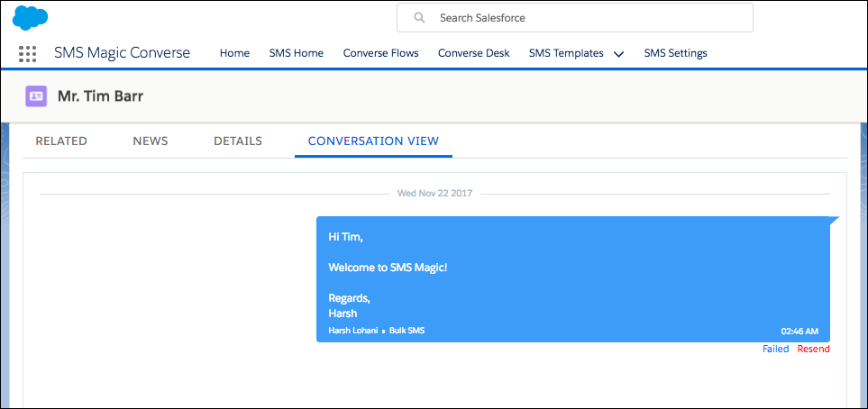This screenshot has height=409, width=868.
Task: Open SMS Templates tab
Action: tap(566, 53)
